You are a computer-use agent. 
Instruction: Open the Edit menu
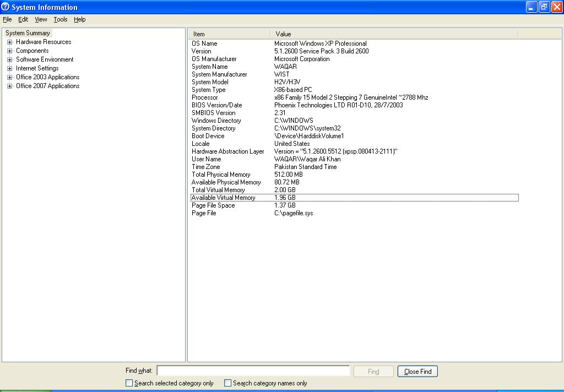coord(23,19)
